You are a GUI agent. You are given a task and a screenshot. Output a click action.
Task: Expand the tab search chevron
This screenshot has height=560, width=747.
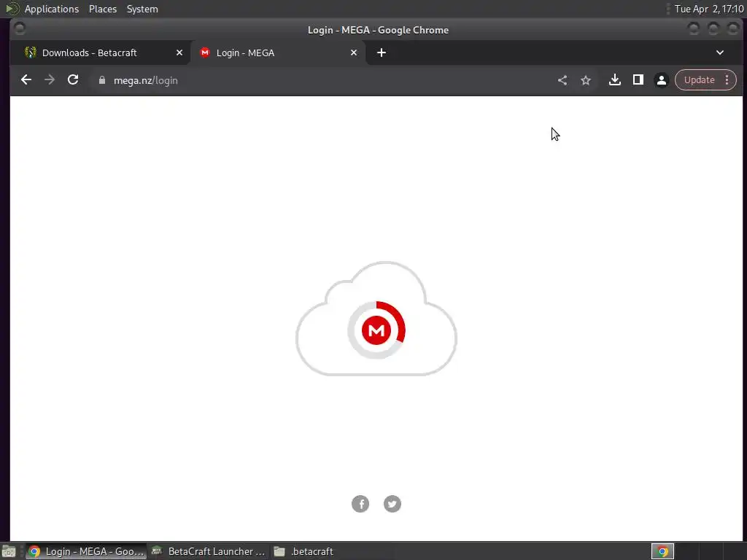pyautogui.click(x=720, y=52)
